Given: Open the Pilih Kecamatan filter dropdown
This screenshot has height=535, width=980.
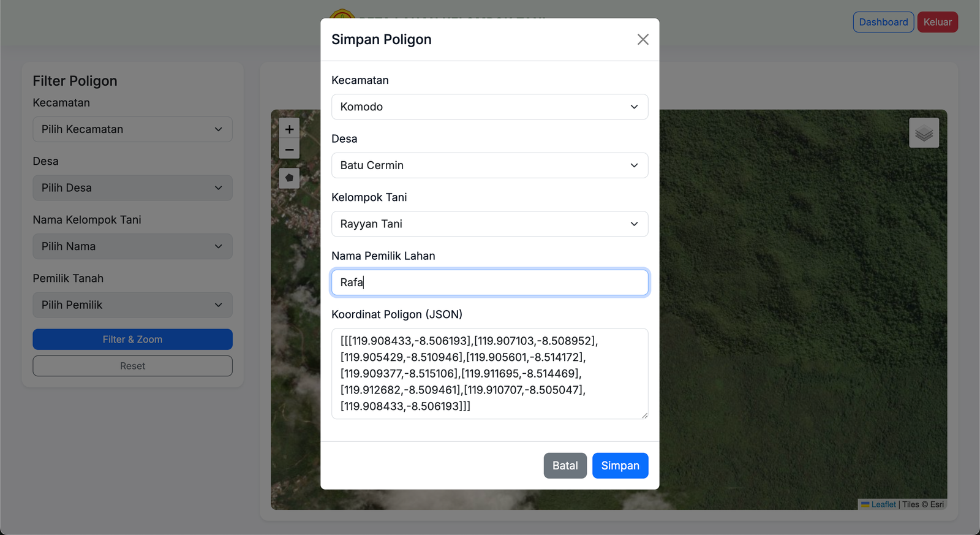Looking at the screenshot, I should pos(132,129).
